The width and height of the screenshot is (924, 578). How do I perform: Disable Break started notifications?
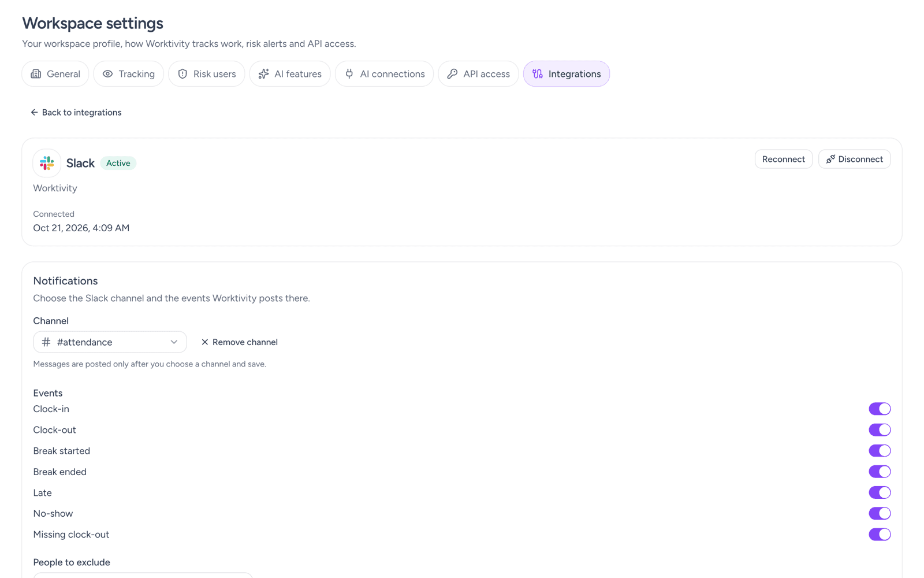point(880,451)
